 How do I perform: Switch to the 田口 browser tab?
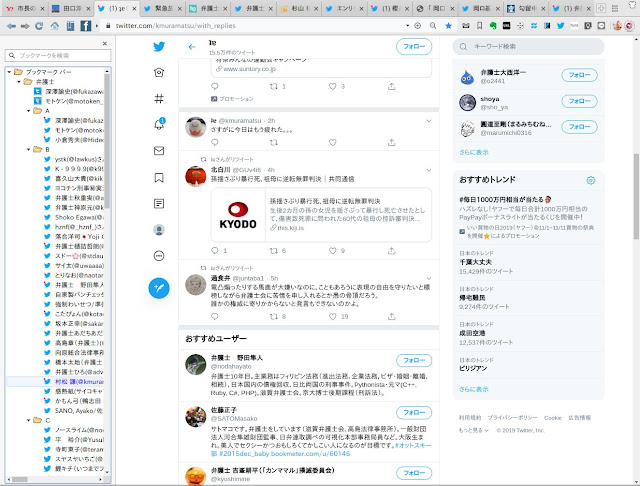click(68, 8)
